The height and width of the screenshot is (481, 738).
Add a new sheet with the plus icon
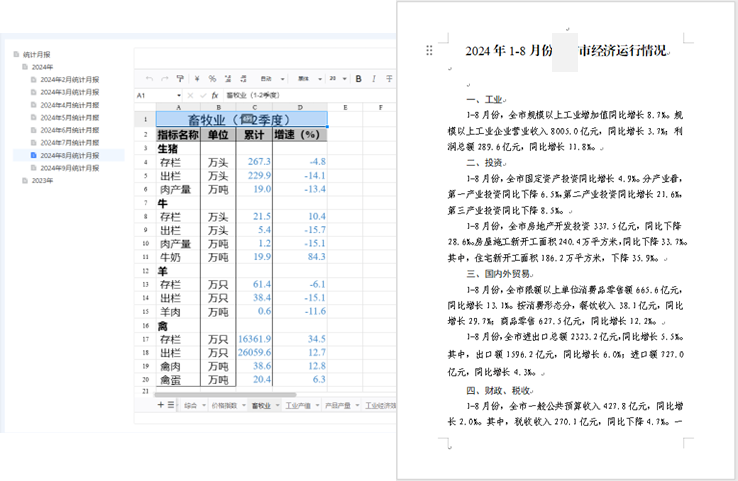(x=160, y=405)
